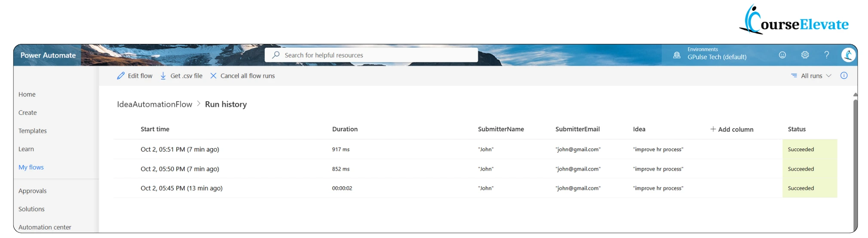Open the Settings gear icon

tap(805, 55)
